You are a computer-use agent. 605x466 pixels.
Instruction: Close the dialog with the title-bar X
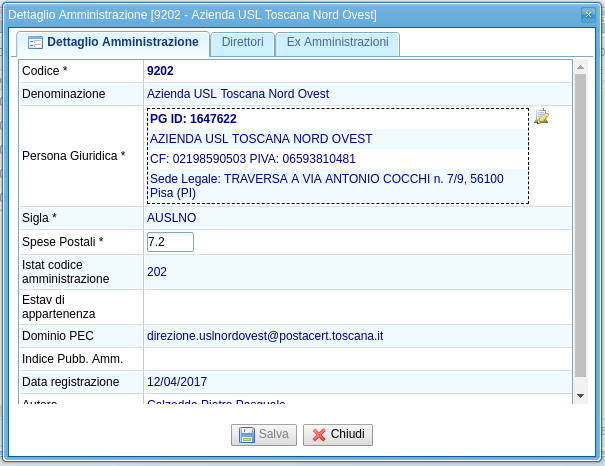(588, 15)
